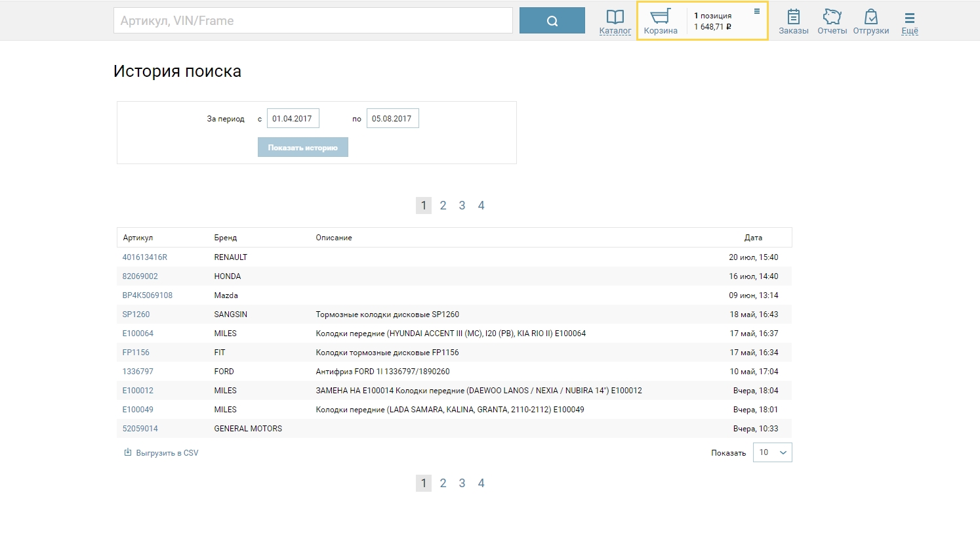Click description mentioning HYUNDAI ACCENT III
Viewport: 980px width, 541px height.
point(451,334)
